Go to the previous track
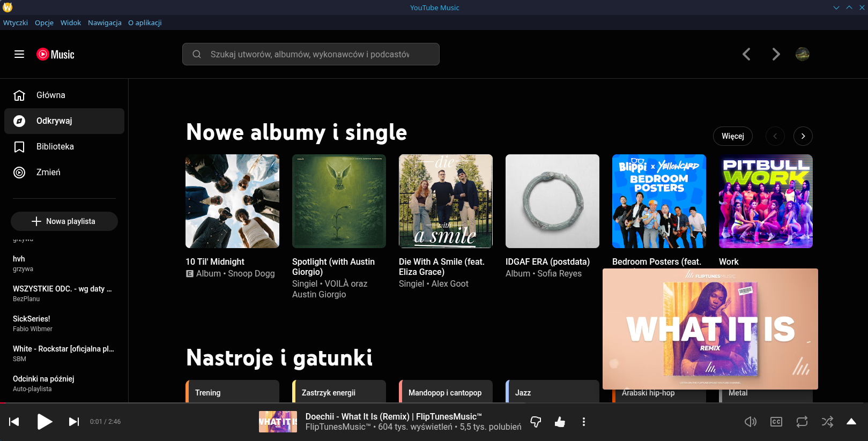 14,422
